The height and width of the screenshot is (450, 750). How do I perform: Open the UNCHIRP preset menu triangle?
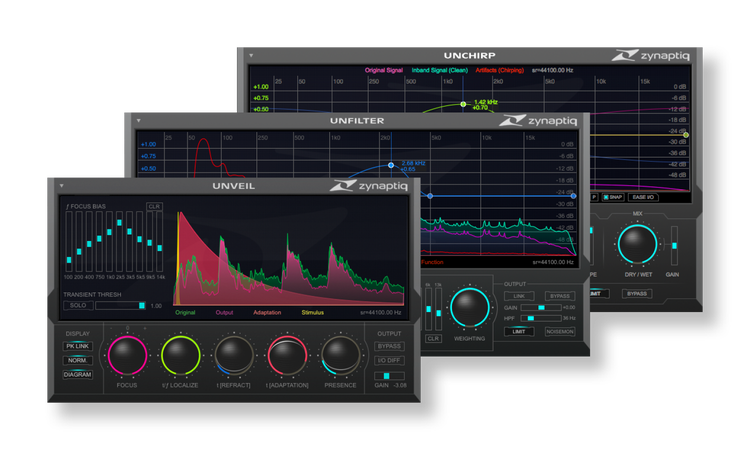pyautogui.click(x=252, y=56)
